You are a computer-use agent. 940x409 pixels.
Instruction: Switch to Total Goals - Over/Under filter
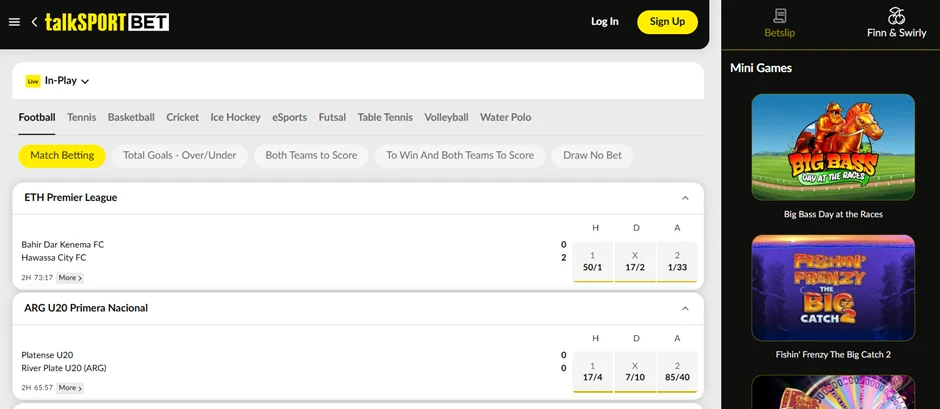tap(180, 156)
